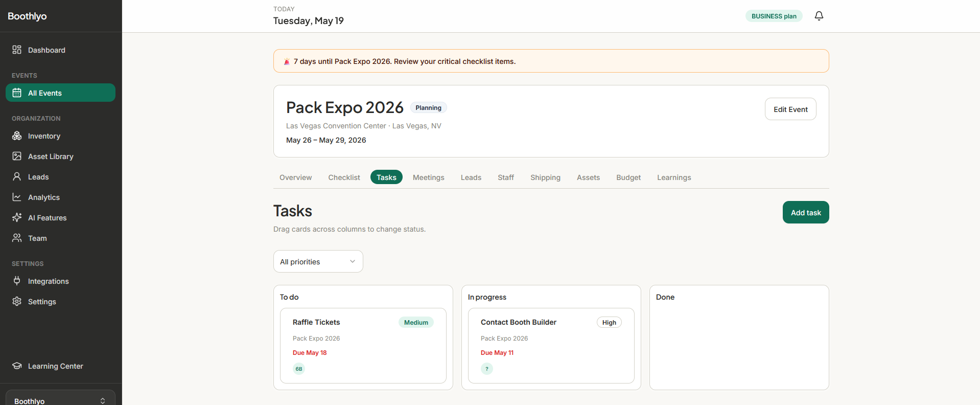980x405 pixels.
Task: Open the Dashboard sidebar link
Action: [x=60, y=50]
